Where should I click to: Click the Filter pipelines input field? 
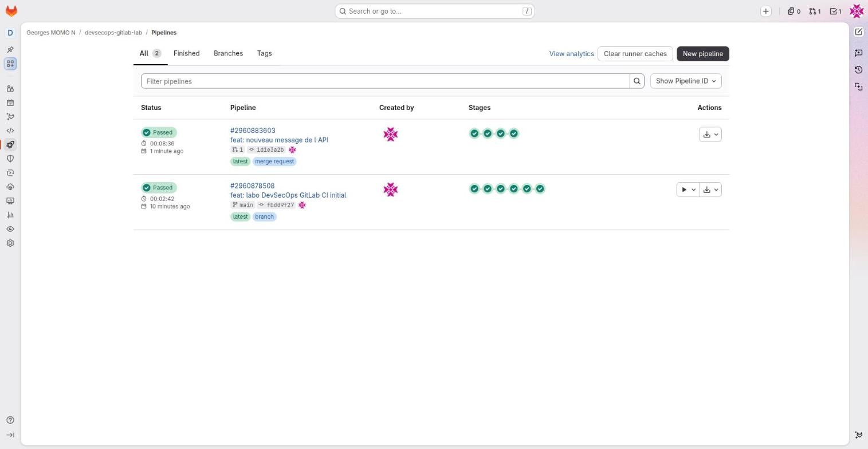pos(385,81)
